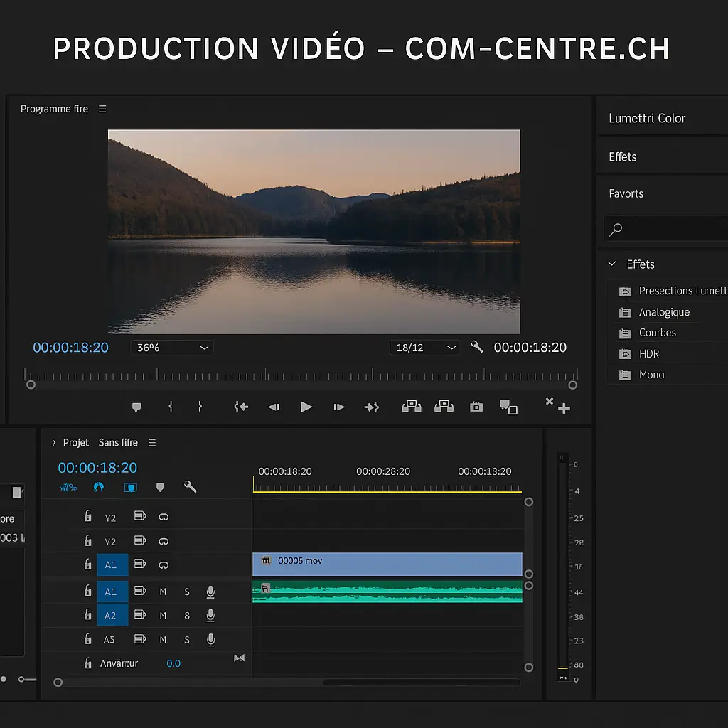
Task: Select the 00005 mov video clip
Action: point(387,564)
